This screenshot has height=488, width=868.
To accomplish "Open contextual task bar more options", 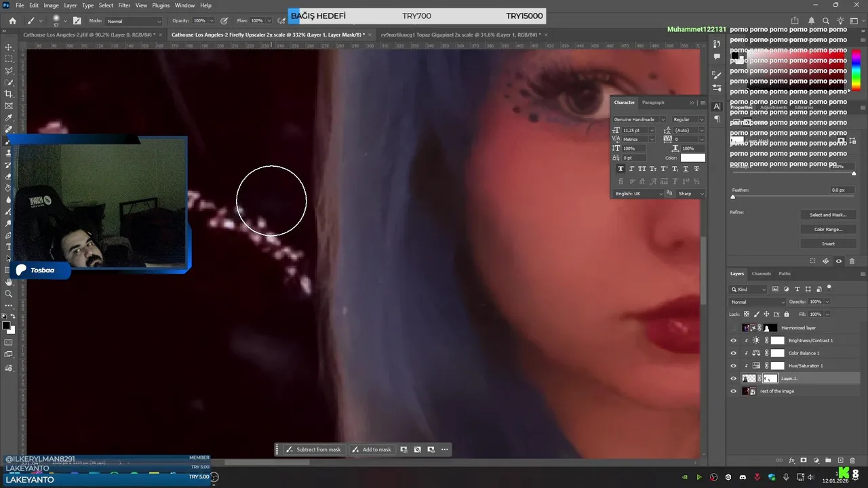I will (444, 449).
